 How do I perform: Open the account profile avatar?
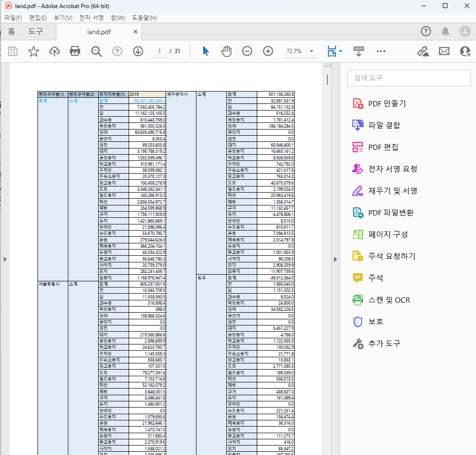tap(465, 31)
